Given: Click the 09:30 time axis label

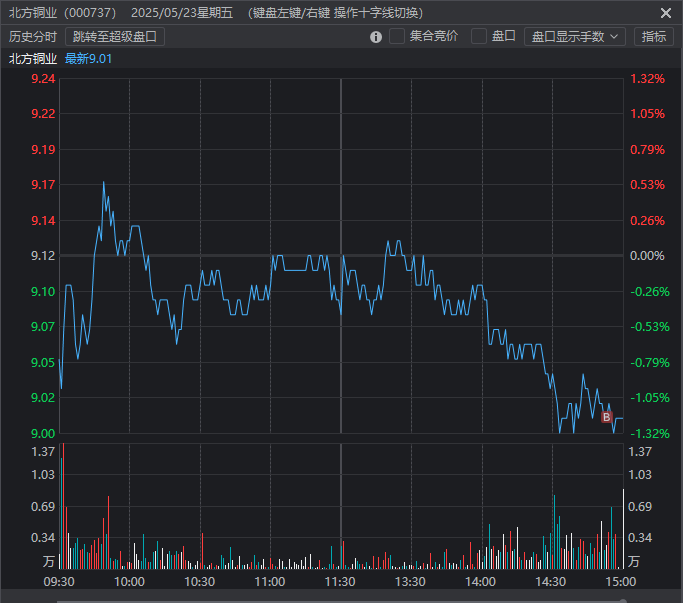Looking at the screenshot, I should (x=60, y=581).
